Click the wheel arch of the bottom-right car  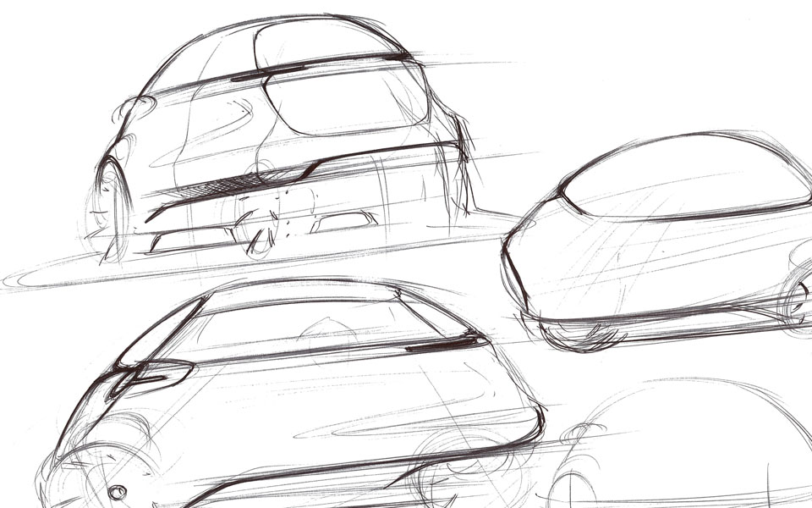coord(575,489)
